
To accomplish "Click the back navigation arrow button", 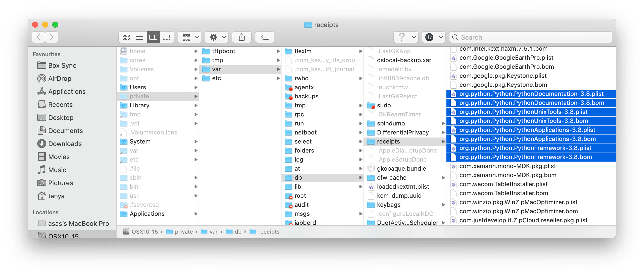I will click(x=39, y=36).
